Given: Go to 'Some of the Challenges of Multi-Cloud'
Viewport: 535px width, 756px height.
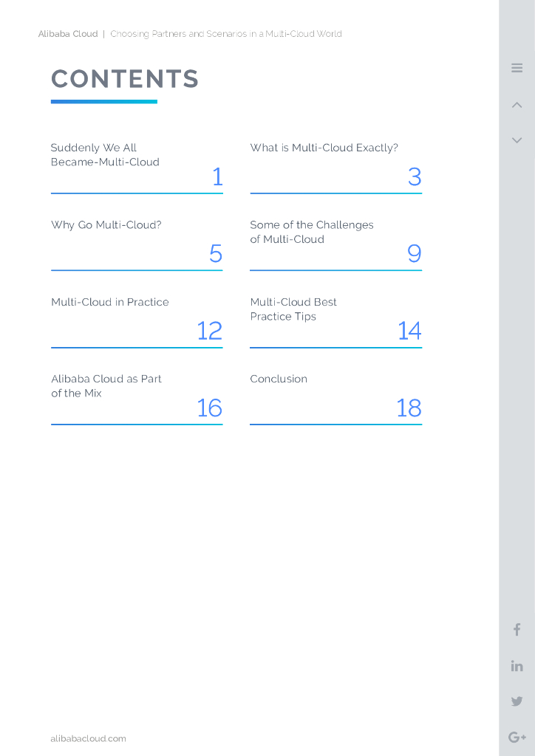Looking at the screenshot, I should [311, 232].
